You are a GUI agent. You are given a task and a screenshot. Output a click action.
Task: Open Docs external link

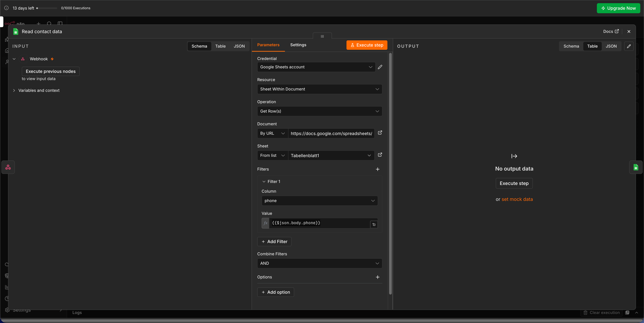pos(611,31)
